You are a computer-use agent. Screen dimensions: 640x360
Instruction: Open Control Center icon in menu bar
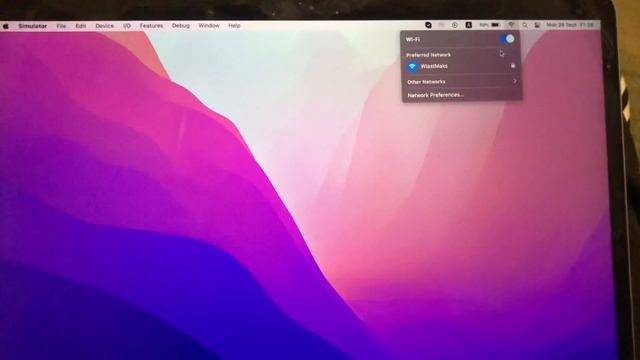tap(537, 25)
